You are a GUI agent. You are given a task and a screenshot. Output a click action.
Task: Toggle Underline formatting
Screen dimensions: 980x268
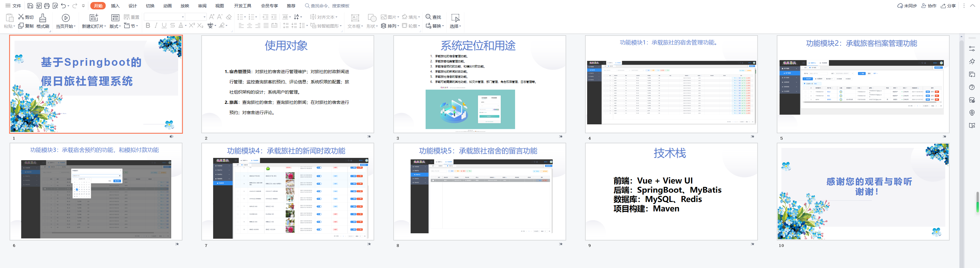(164, 26)
